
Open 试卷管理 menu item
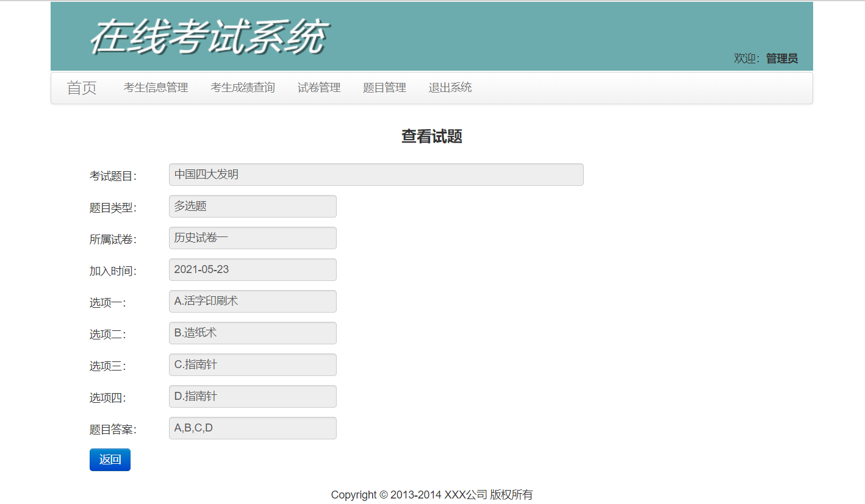tap(319, 88)
